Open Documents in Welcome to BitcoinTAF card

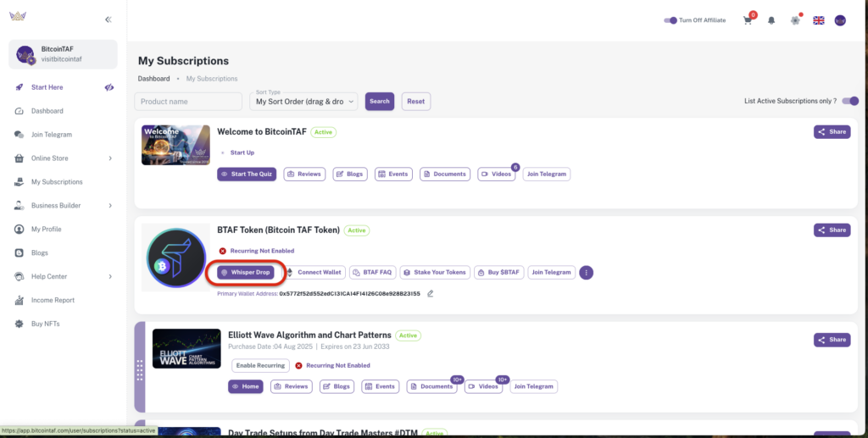click(x=445, y=175)
